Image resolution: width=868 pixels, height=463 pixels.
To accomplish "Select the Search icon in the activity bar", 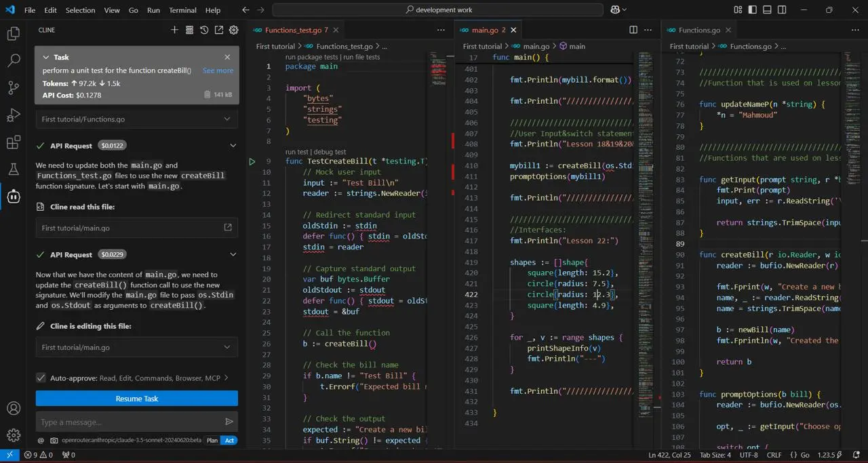I will (14, 60).
